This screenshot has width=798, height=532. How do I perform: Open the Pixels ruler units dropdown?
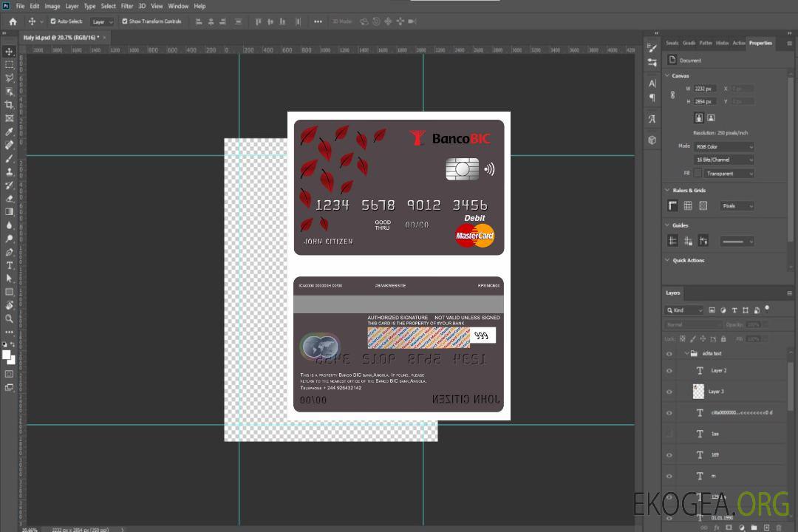[737, 205]
